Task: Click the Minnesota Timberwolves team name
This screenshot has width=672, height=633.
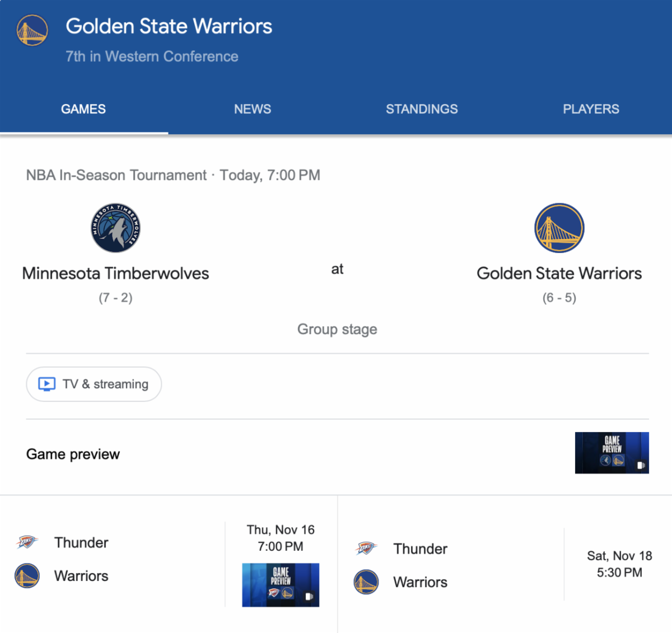Action: [115, 273]
